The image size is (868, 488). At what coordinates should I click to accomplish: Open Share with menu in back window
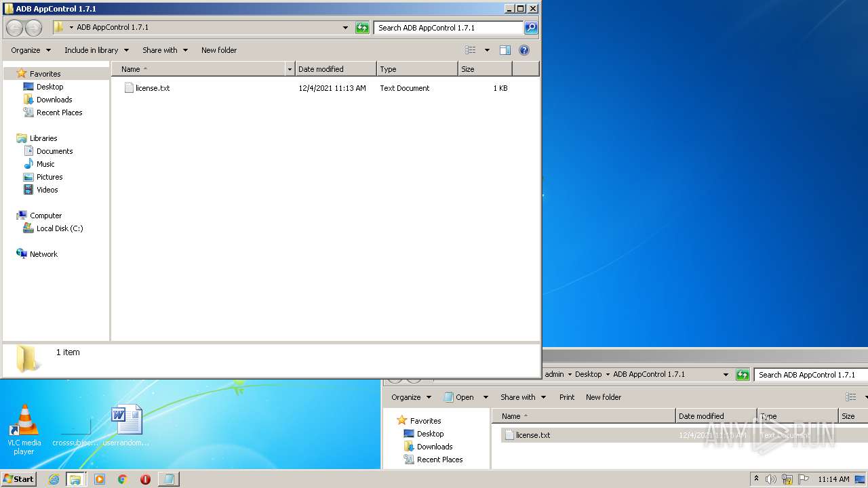[523, 397]
